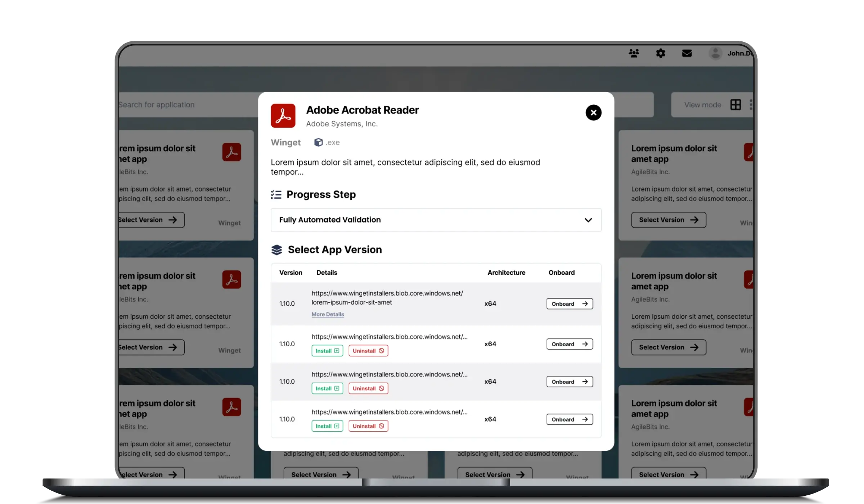Screen dimensions: 864x504
Task: Switch to grid view mode icon
Action: [735, 105]
